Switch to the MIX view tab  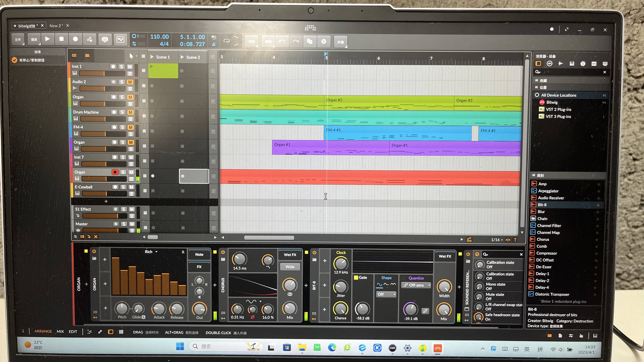pyautogui.click(x=60, y=331)
